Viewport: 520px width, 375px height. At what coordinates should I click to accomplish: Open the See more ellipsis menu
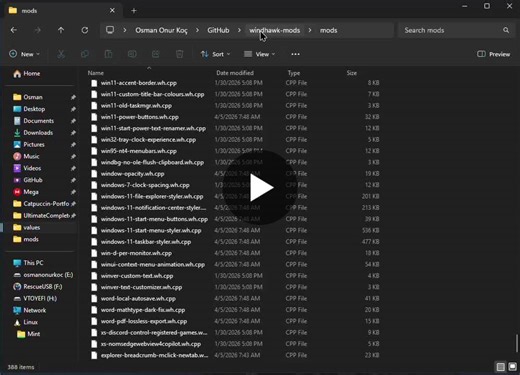click(x=295, y=54)
